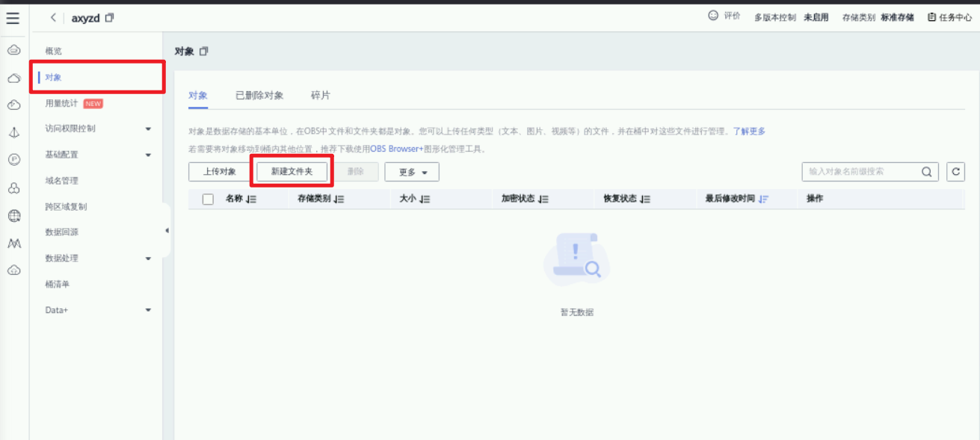Click the third cloud icon in left rail
Image resolution: width=980 pixels, height=440 pixels.
[x=13, y=105]
